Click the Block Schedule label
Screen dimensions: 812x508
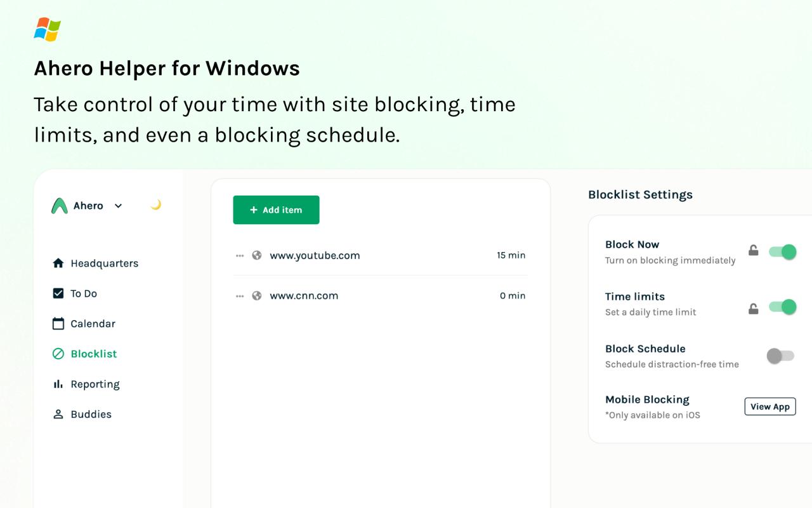click(645, 349)
